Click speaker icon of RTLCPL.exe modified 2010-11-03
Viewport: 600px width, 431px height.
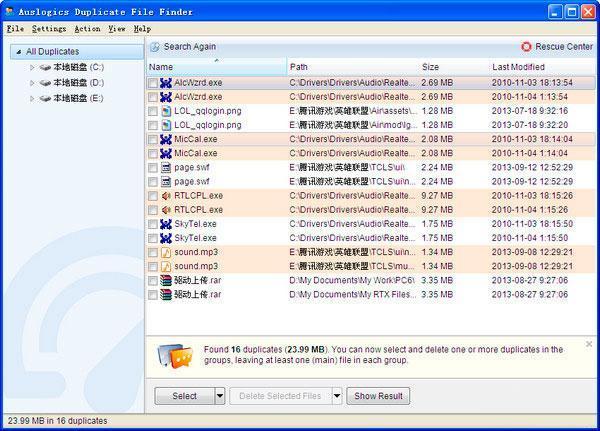tap(166, 196)
